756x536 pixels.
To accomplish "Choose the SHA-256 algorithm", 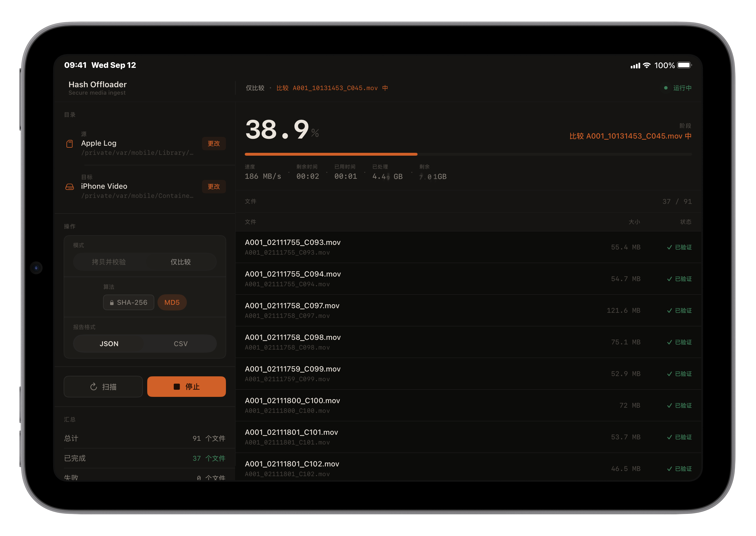I will (x=128, y=303).
